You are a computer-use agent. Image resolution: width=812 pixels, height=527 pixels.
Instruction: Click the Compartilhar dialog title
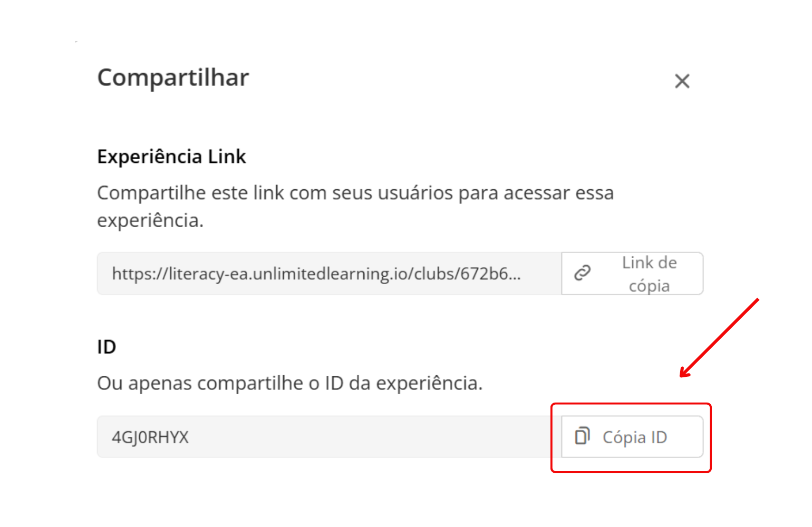(173, 78)
